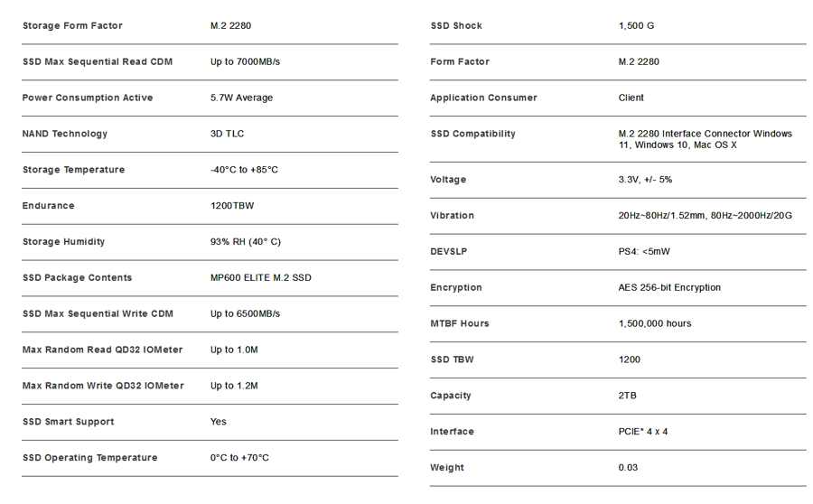Click the Storage Form Factor label
Viewport: 813px width, 504px height.
72,26
